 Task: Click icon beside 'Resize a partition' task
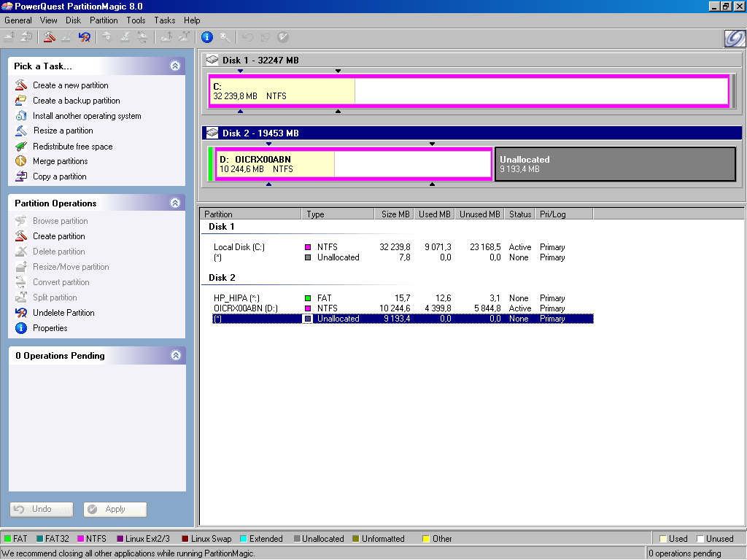click(21, 131)
